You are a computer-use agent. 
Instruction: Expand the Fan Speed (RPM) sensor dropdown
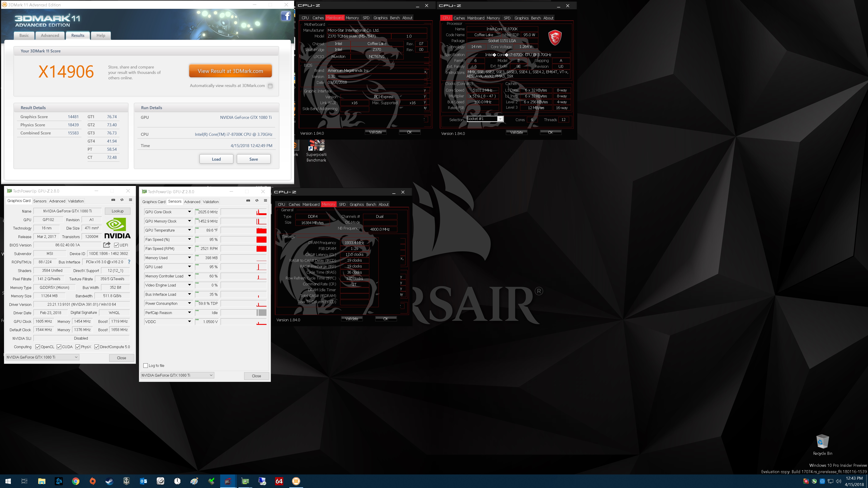[189, 248]
